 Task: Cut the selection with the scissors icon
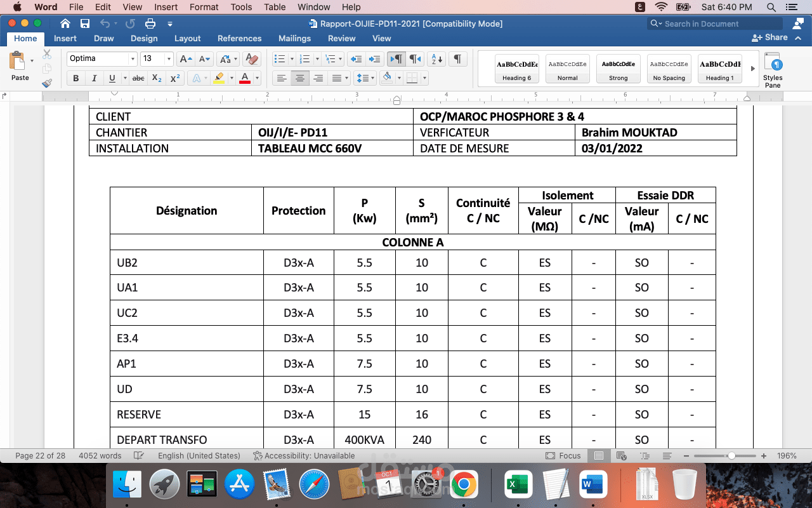[47, 55]
